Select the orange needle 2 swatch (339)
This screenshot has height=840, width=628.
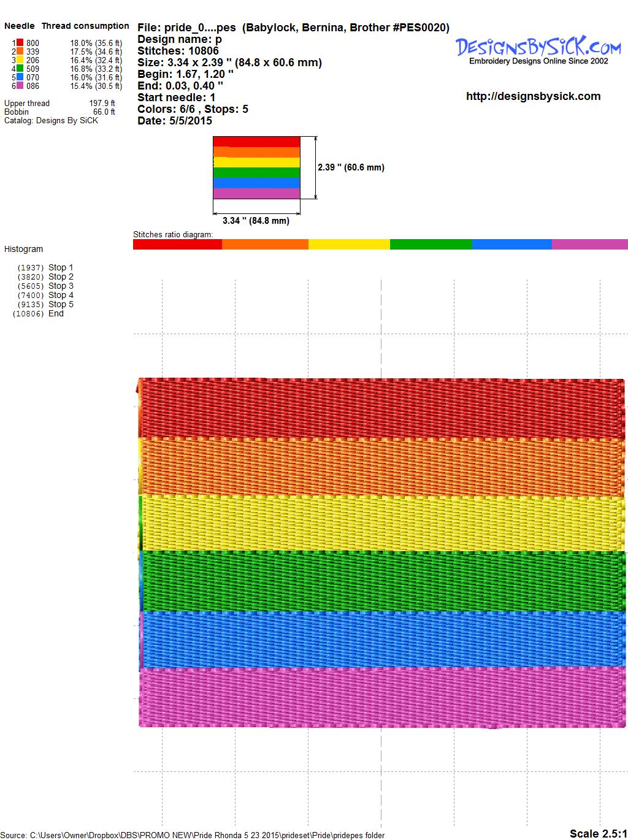click(20, 52)
